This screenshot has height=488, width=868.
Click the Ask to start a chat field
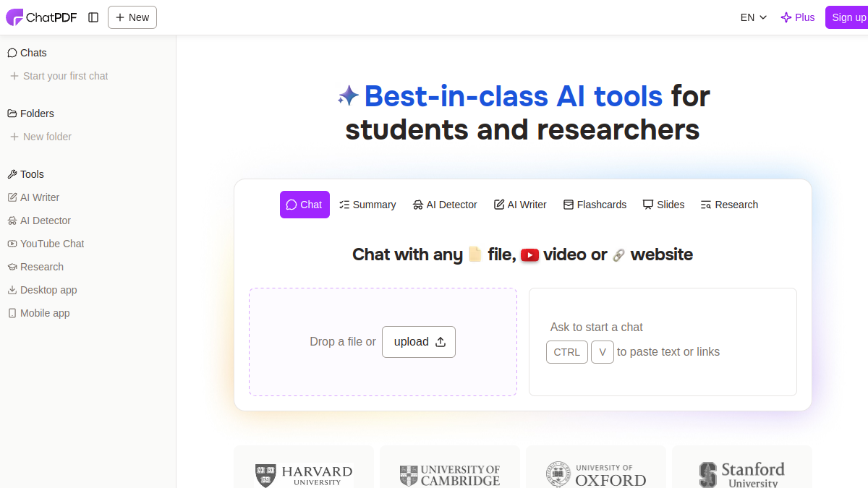663,342
